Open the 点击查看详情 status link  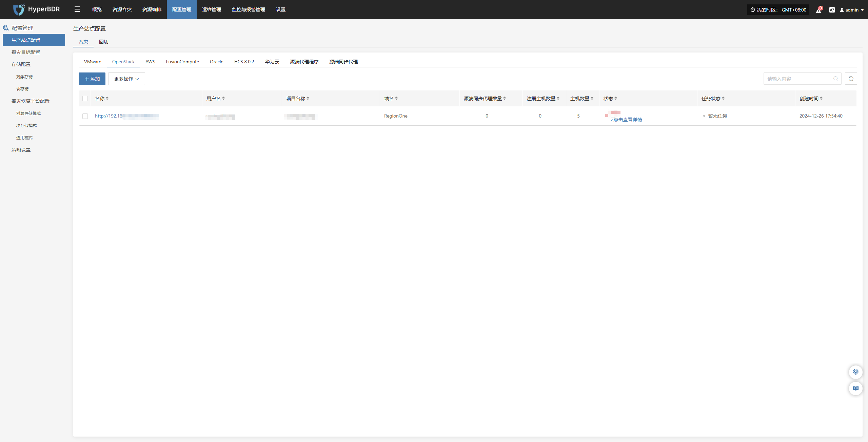[627, 120]
